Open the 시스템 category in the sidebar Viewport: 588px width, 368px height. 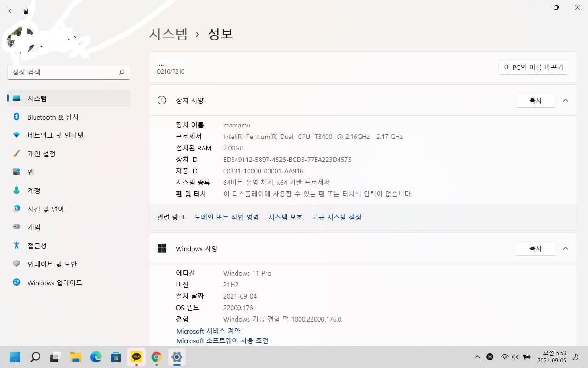[69, 98]
